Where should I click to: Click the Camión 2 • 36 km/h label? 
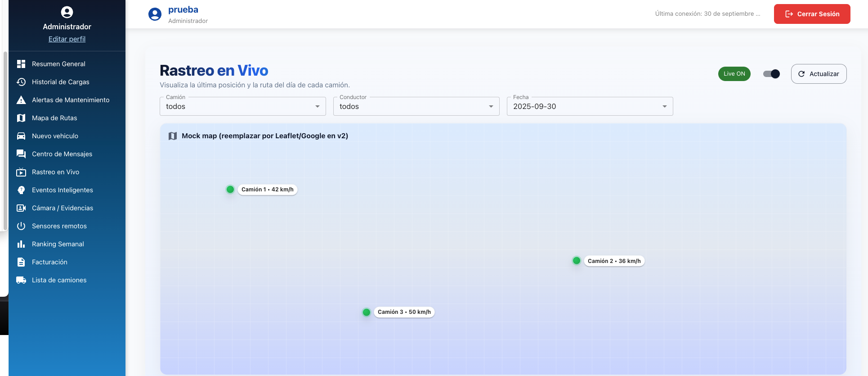coord(614,261)
